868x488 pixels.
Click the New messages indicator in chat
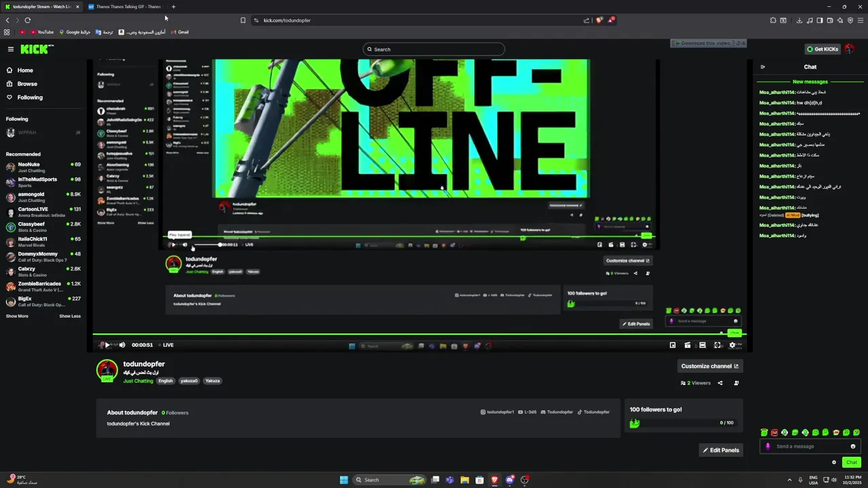[x=810, y=81]
